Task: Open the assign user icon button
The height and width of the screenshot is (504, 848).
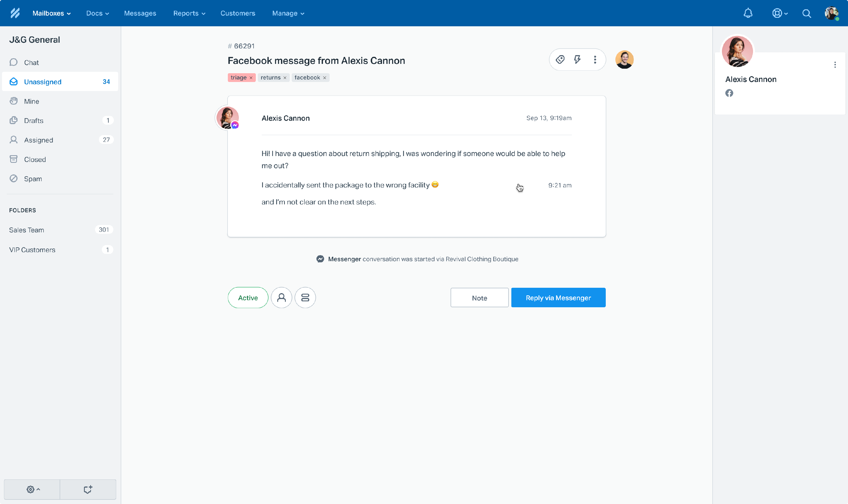Action: [x=281, y=297]
